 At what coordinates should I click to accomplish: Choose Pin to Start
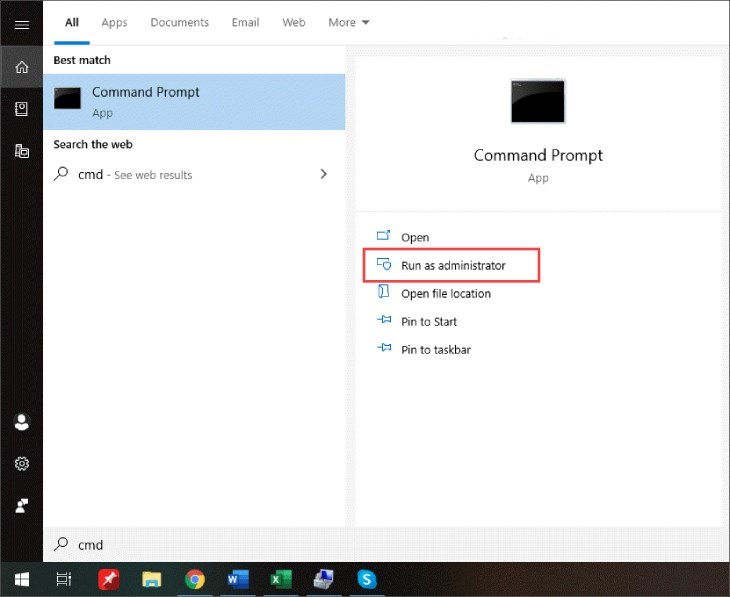(x=429, y=322)
